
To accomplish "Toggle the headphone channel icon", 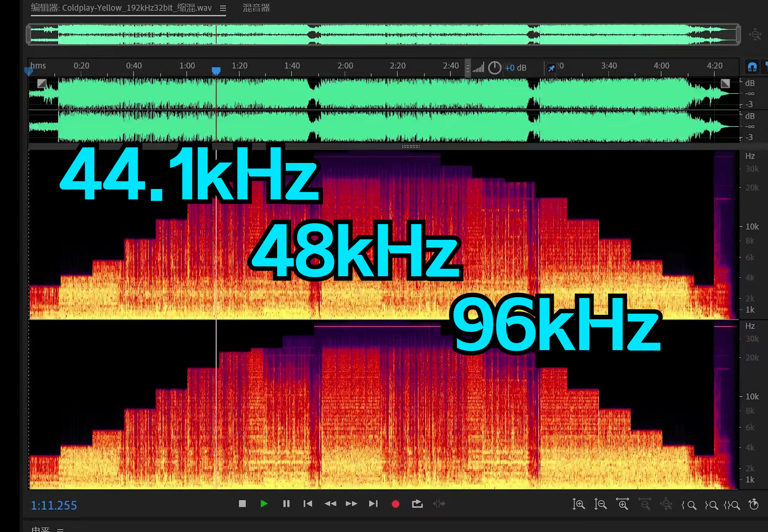I will pos(752,67).
